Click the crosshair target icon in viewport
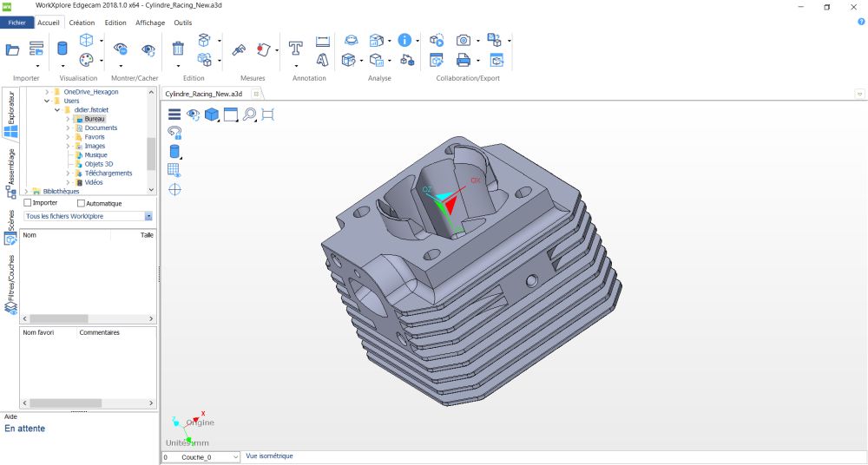The height and width of the screenshot is (465, 868). [x=174, y=189]
